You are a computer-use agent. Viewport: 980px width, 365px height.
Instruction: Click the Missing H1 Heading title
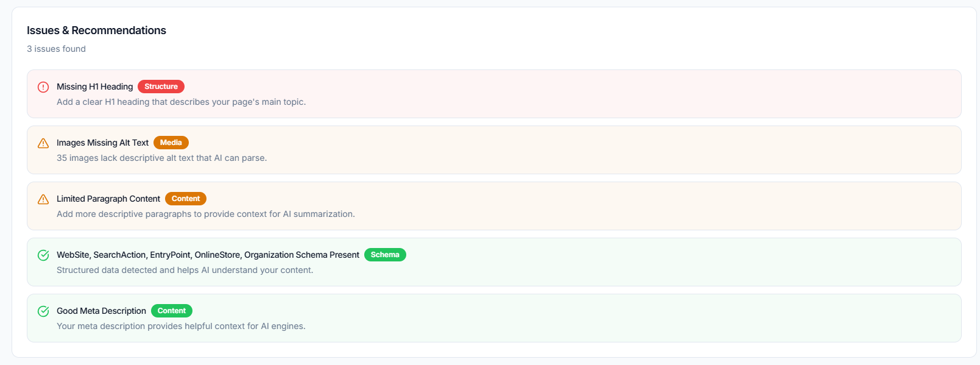(x=95, y=87)
